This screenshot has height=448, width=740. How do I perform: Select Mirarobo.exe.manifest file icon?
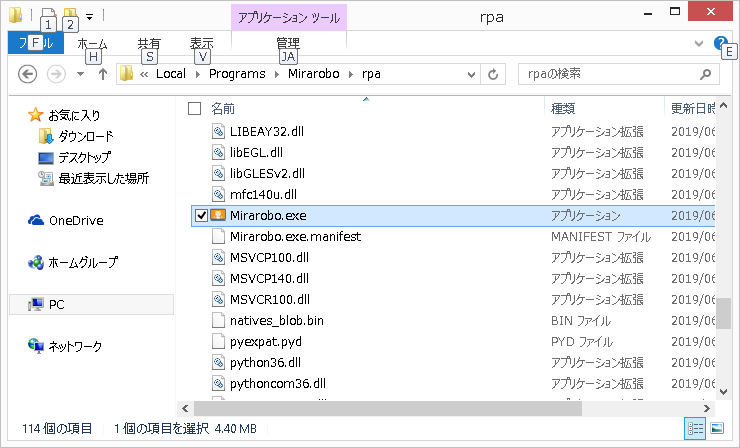coord(218,237)
